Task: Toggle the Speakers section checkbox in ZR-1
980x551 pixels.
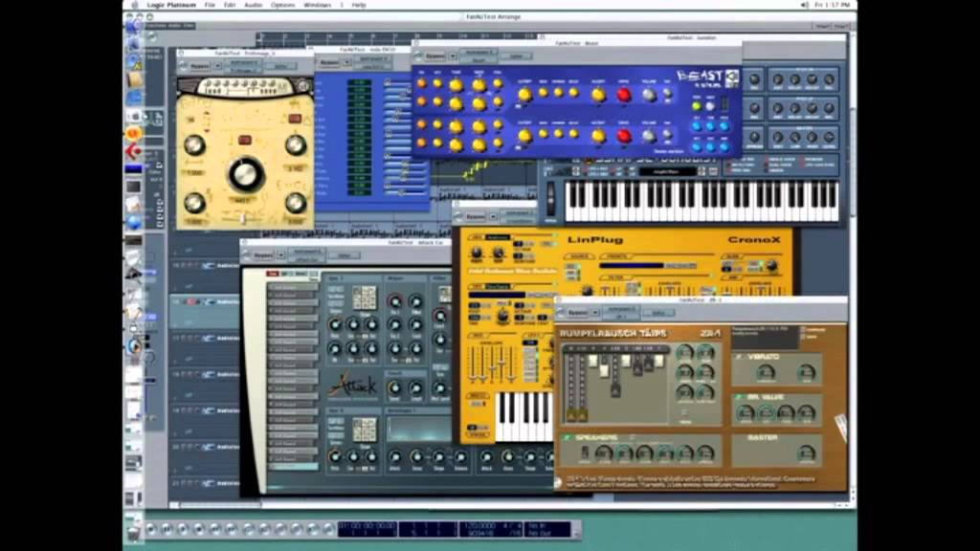Action: pos(568,438)
